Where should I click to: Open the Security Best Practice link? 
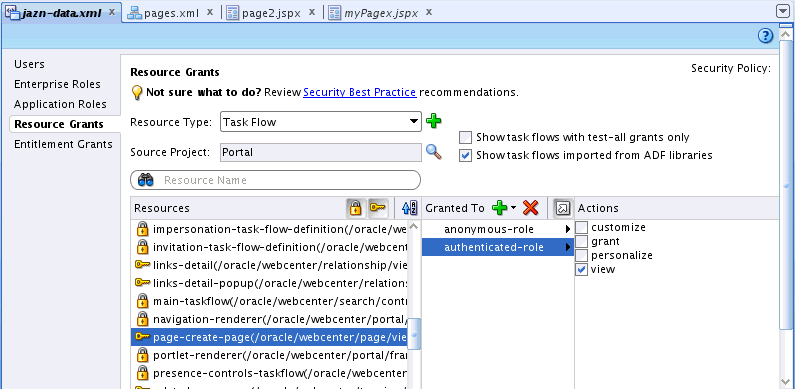coord(359,92)
